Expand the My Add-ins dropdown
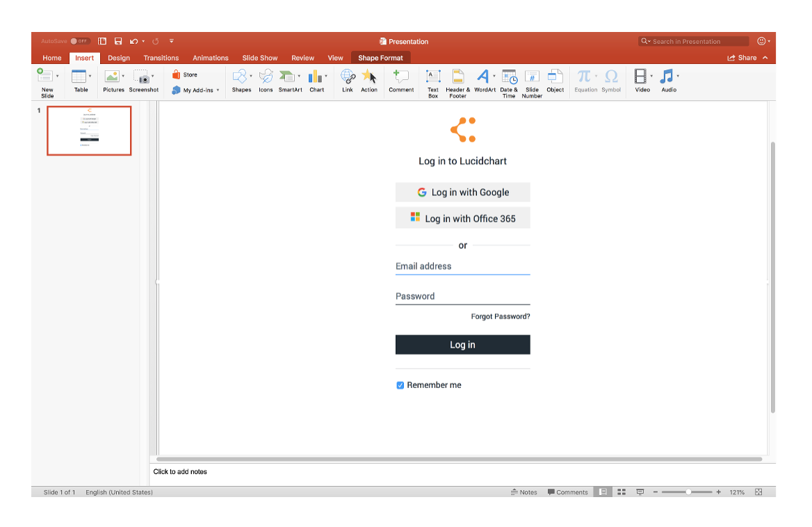The width and height of the screenshot is (812, 527). coord(218,90)
